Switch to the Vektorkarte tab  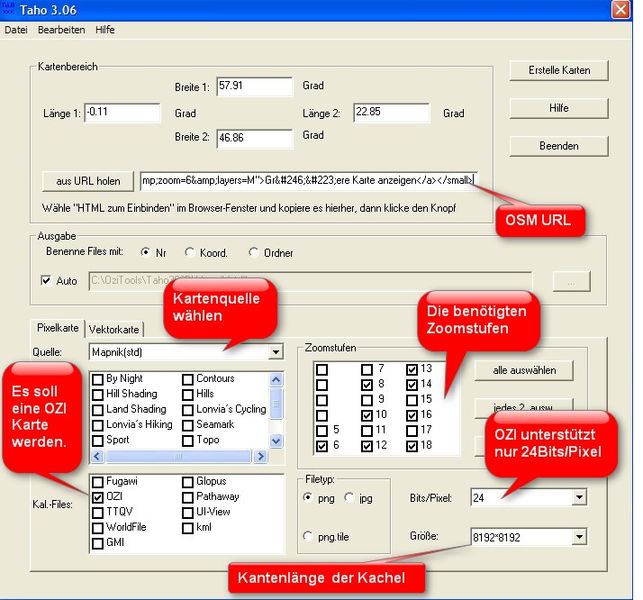tap(115, 329)
